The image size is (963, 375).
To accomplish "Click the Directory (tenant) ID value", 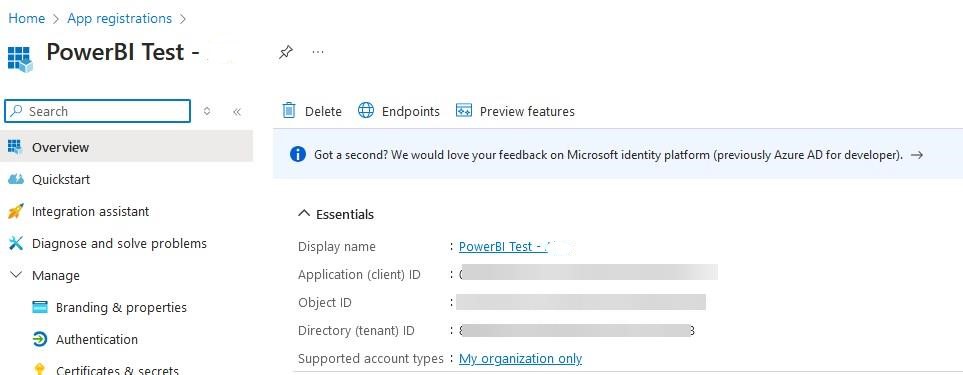I will click(577, 330).
